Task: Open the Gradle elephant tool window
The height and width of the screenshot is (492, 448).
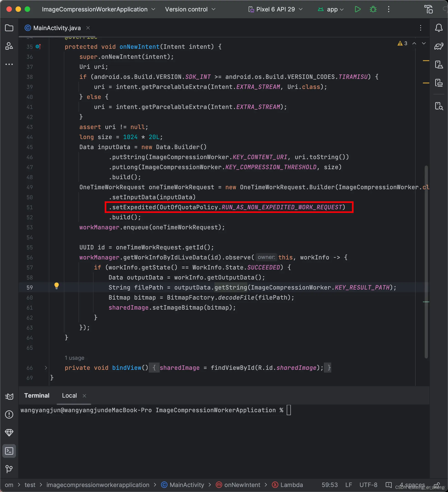Action: 439,46
